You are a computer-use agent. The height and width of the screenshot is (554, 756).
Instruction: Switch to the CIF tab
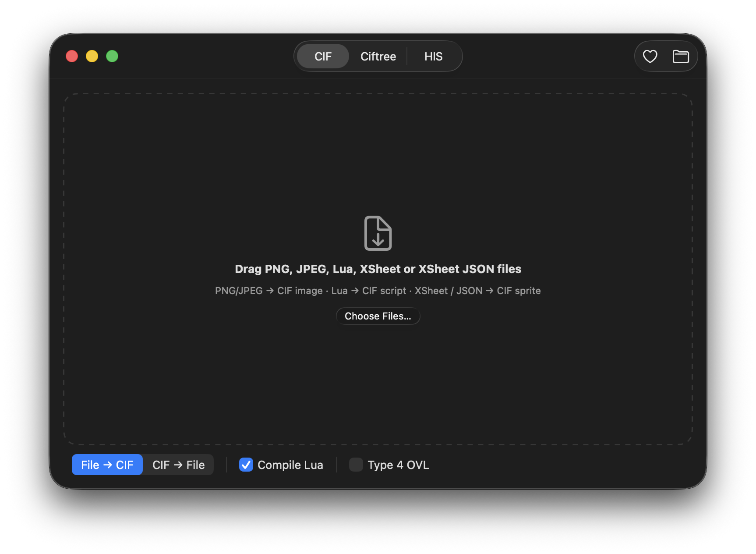[323, 56]
